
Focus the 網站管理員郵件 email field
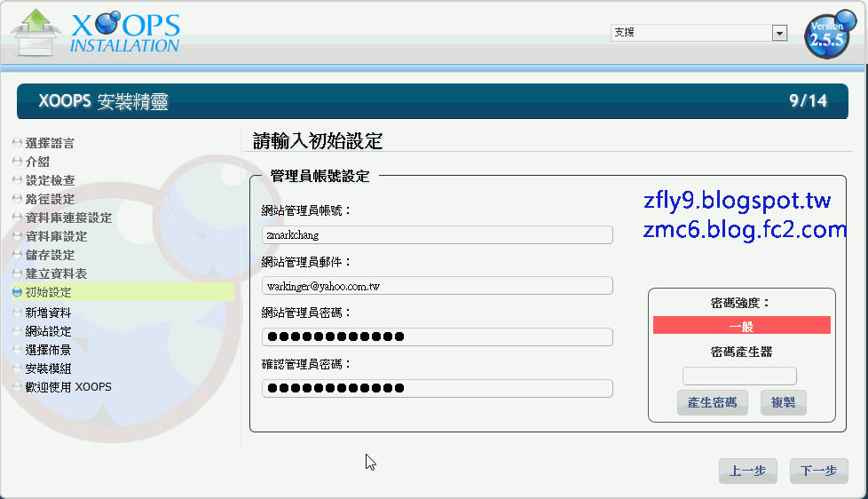438,286
